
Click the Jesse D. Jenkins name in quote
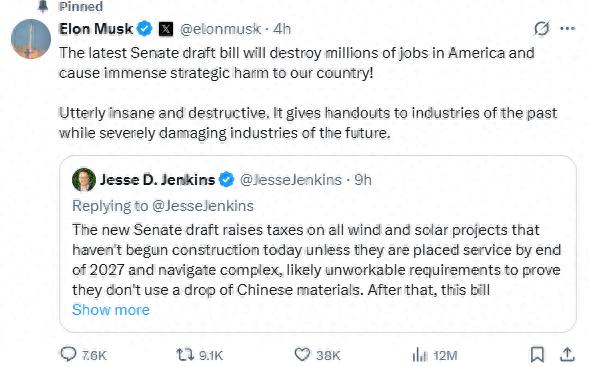(157, 180)
